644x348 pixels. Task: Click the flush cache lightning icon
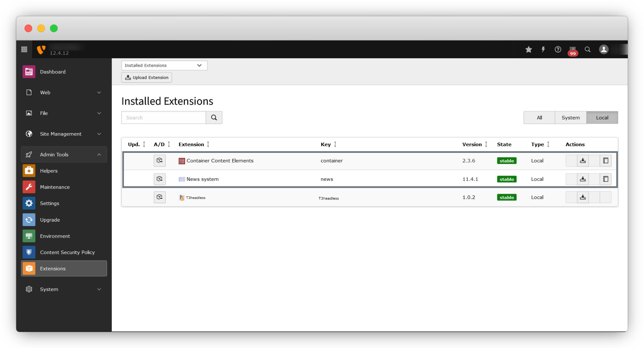[x=543, y=50]
